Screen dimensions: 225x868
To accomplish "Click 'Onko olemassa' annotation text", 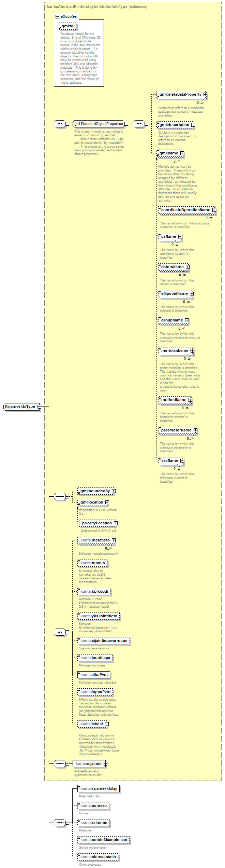I will click(90, 864).
